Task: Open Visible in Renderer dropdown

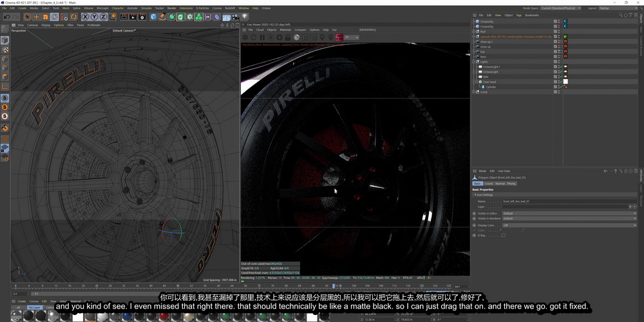Action: point(569,218)
